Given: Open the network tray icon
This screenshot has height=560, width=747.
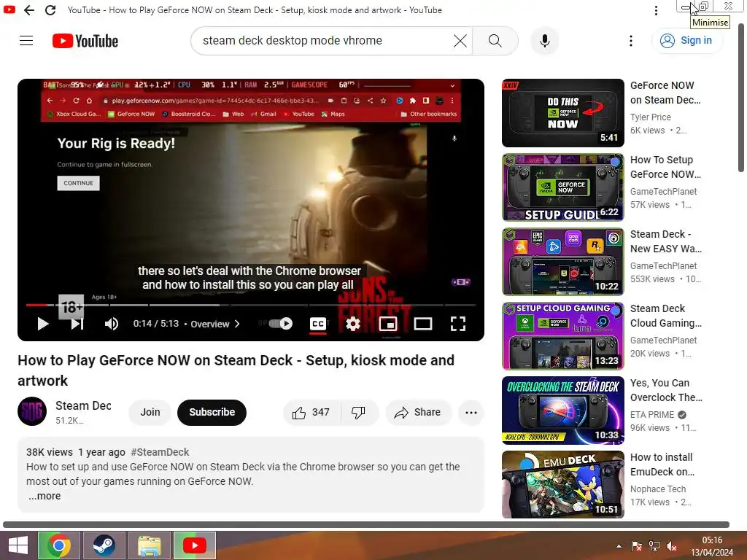Looking at the screenshot, I should point(654,546).
